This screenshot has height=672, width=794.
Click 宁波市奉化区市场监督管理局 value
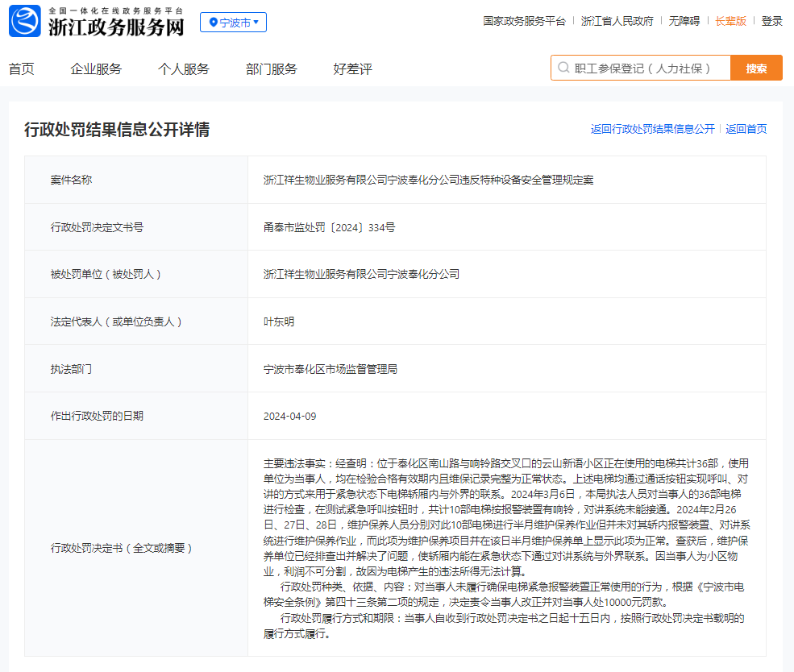click(330, 369)
